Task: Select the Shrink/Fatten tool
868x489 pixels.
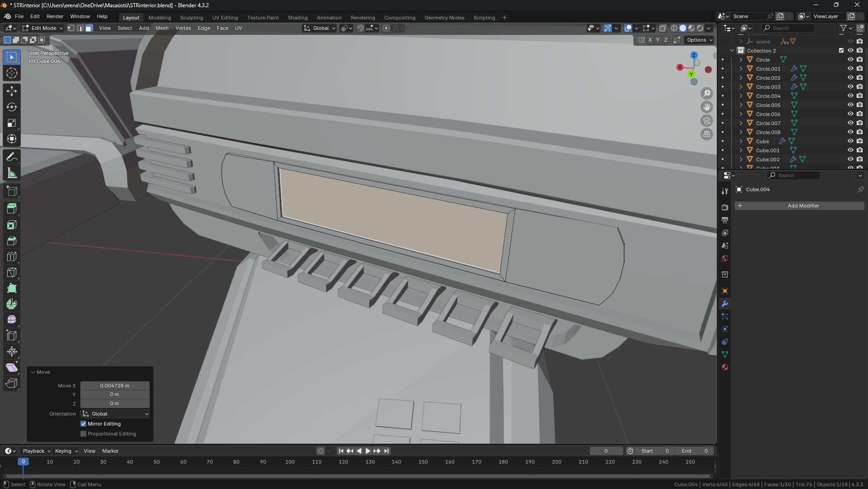Action: [x=12, y=352]
